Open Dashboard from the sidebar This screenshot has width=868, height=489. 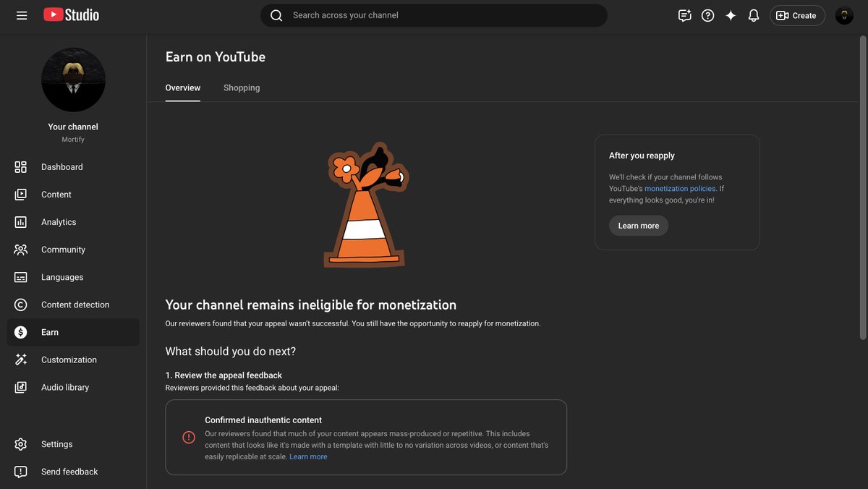tap(73, 167)
